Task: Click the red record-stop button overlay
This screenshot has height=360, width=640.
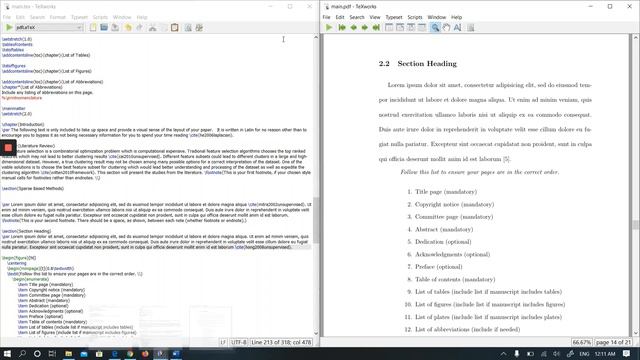Action: click(8, 148)
